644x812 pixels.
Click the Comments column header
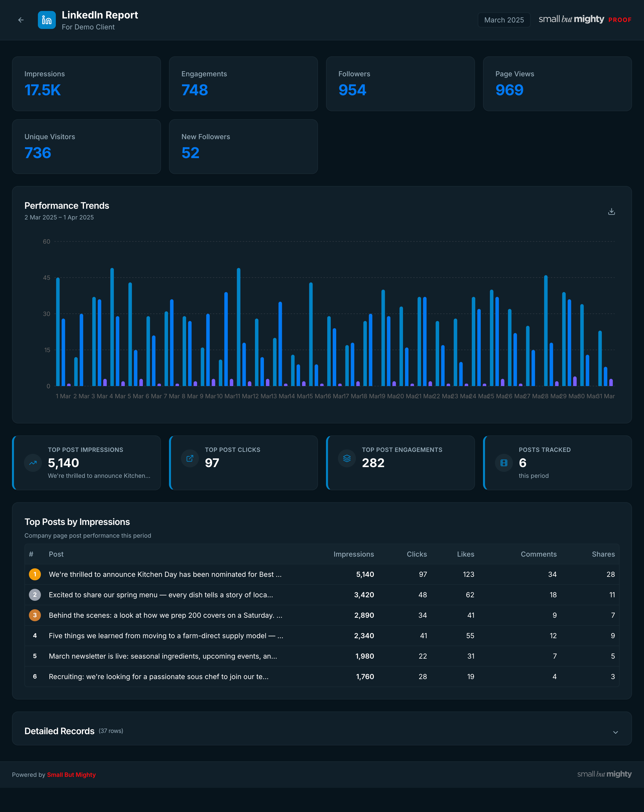539,554
